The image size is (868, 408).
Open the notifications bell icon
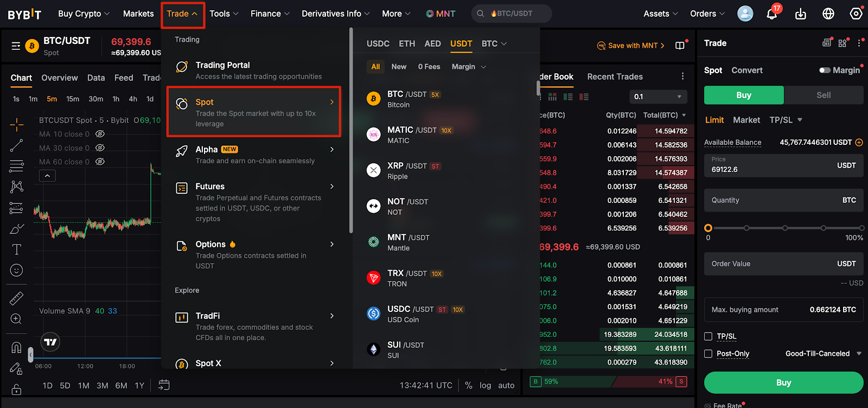(771, 14)
